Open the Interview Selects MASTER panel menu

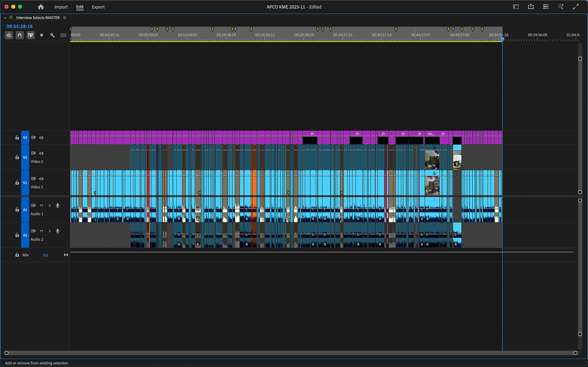(x=65, y=18)
